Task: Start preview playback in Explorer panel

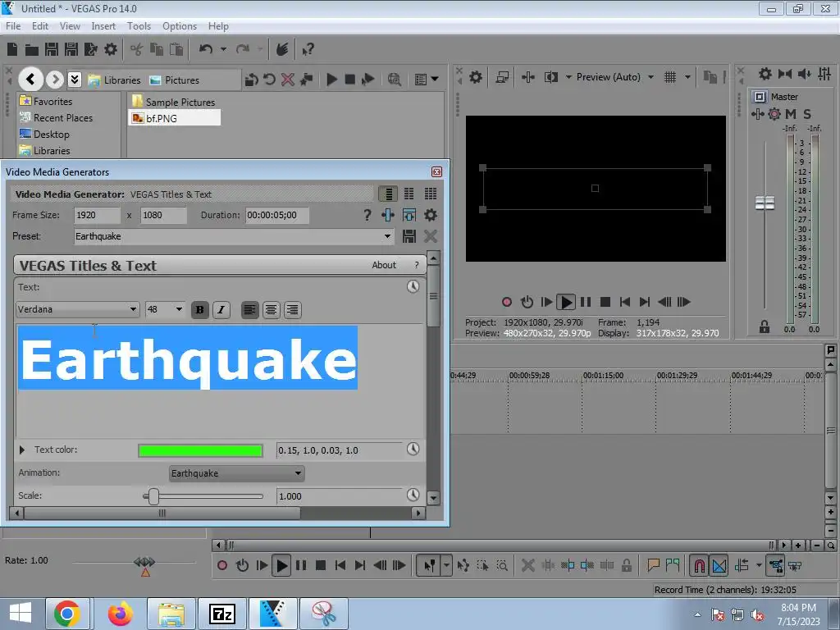Action: pyautogui.click(x=331, y=80)
